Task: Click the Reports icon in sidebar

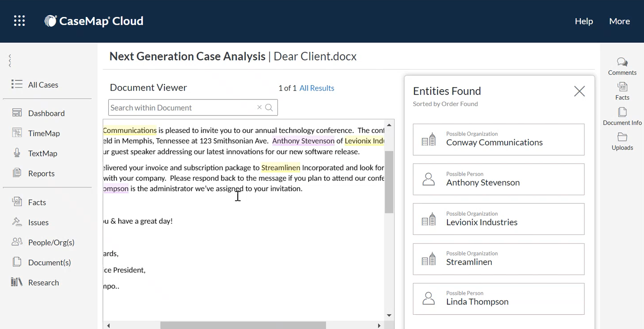Action: (17, 173)
